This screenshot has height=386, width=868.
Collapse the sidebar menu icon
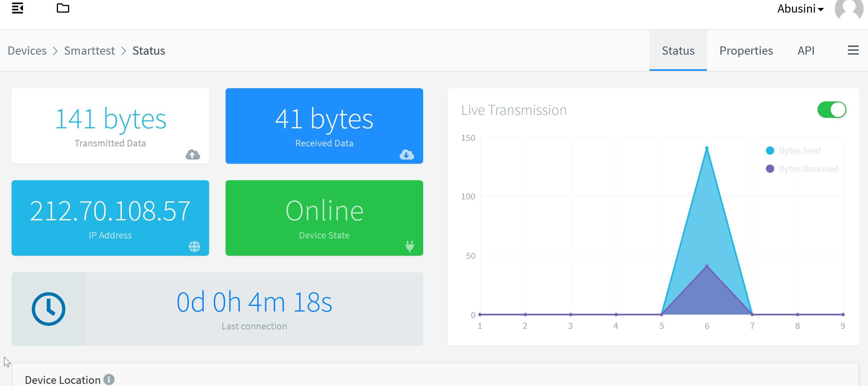coord(18,8)
